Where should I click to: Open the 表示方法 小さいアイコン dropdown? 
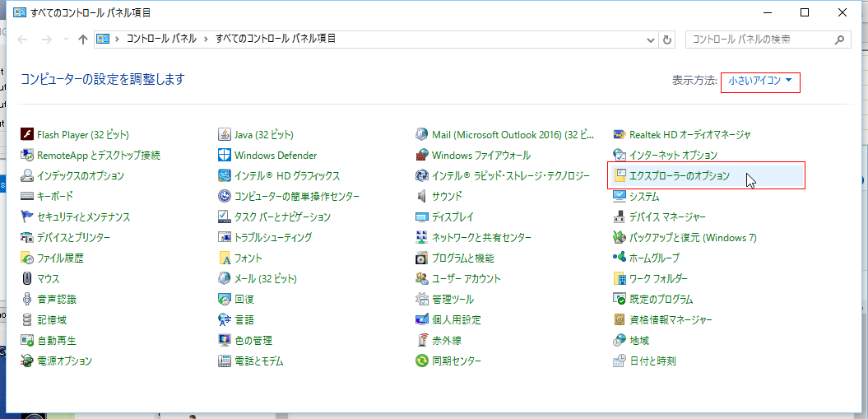click(760, 81)
